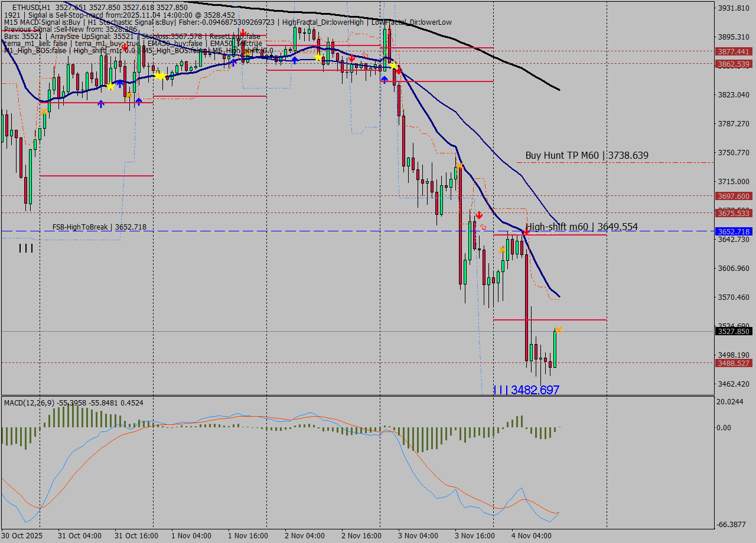
Task: Click the orange X on the latest candle
Action: coord(558,329)
